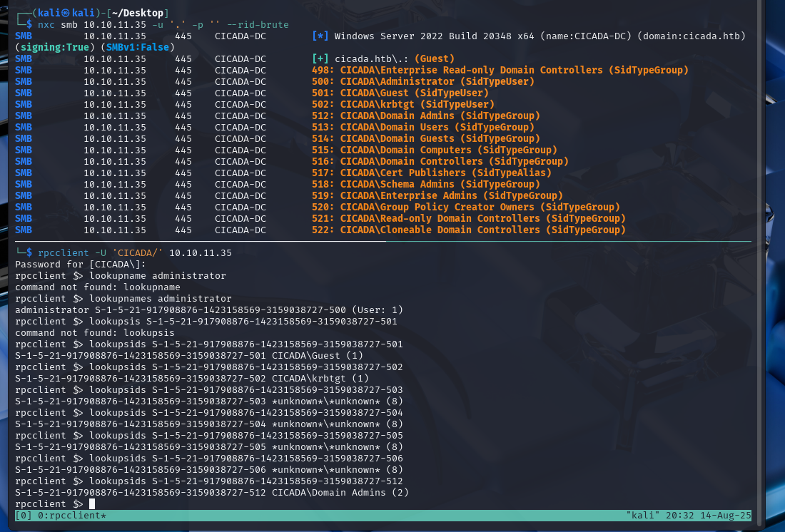The image size is (785, 532).
Task: Click the tmux status clock '20:32 14-Aug-25'
Action: 707,516
